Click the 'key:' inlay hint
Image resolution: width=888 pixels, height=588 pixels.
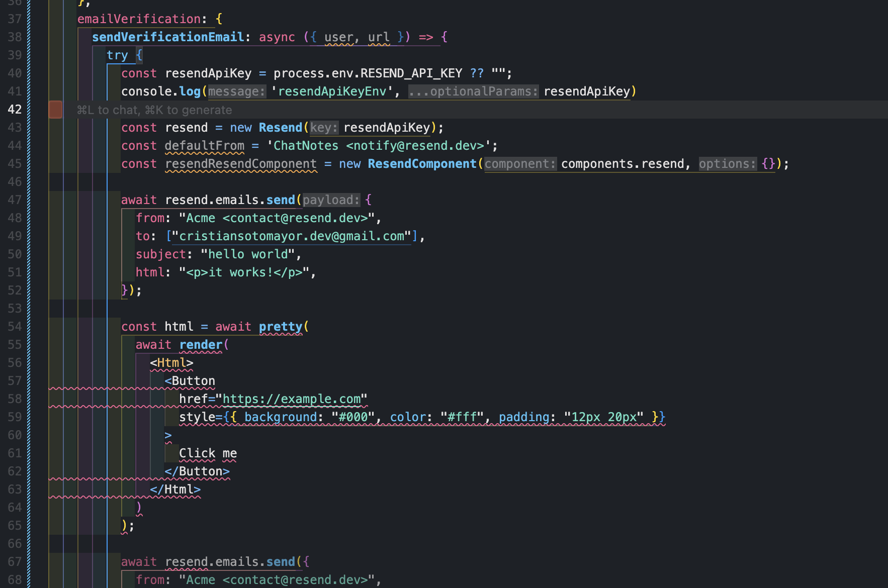[324, 128]
